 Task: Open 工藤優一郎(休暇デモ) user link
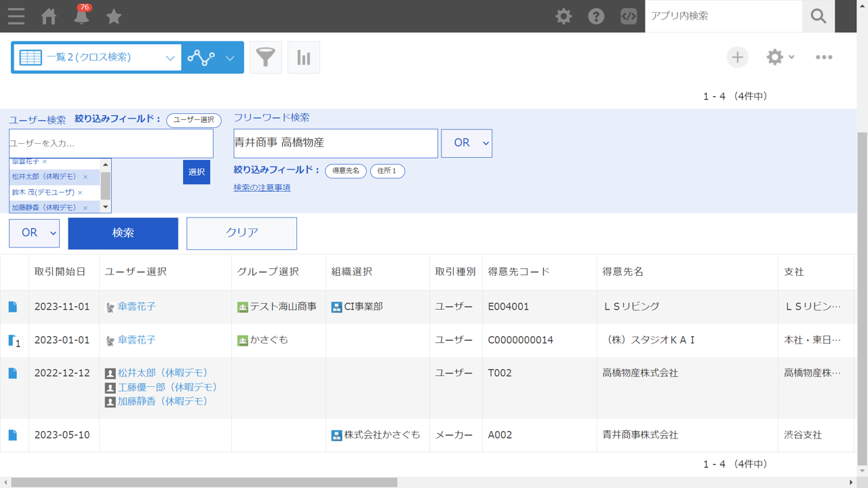[167, 387]
